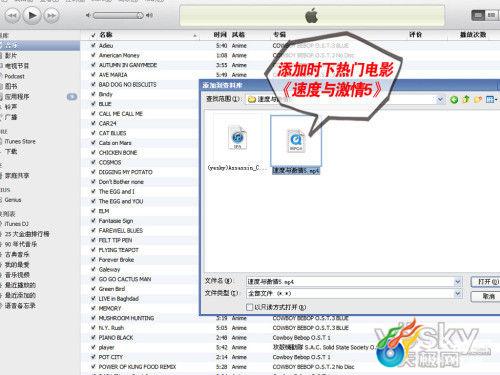The image size is (500, 375).
Task: Open 应用程序 in the sidebar
Action: coord(17,97)
